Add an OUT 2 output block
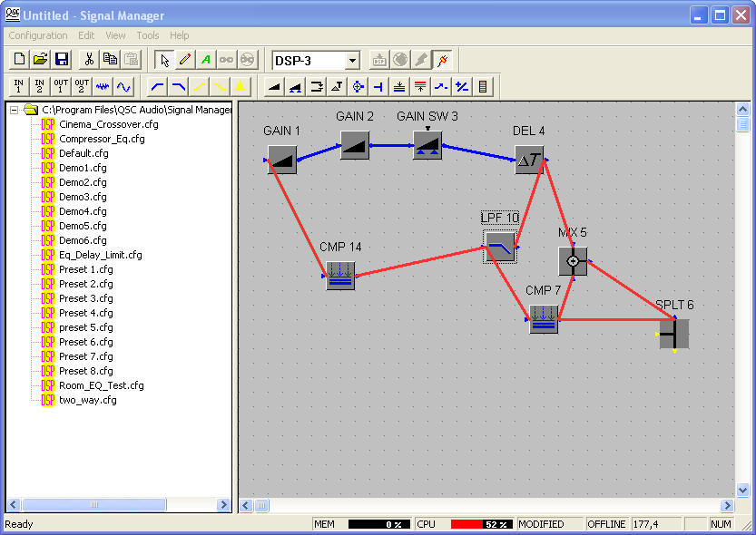The image size is (756, 535). coord(82,87)
